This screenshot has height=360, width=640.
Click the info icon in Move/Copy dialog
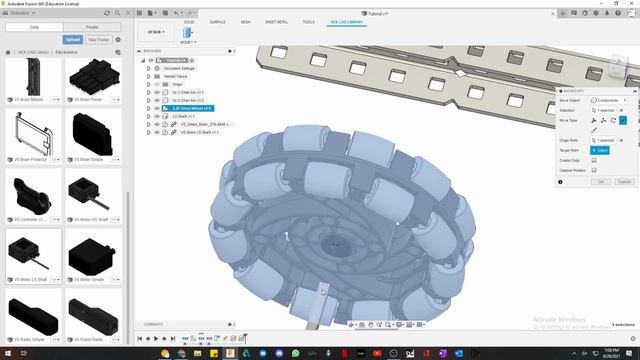560,182
